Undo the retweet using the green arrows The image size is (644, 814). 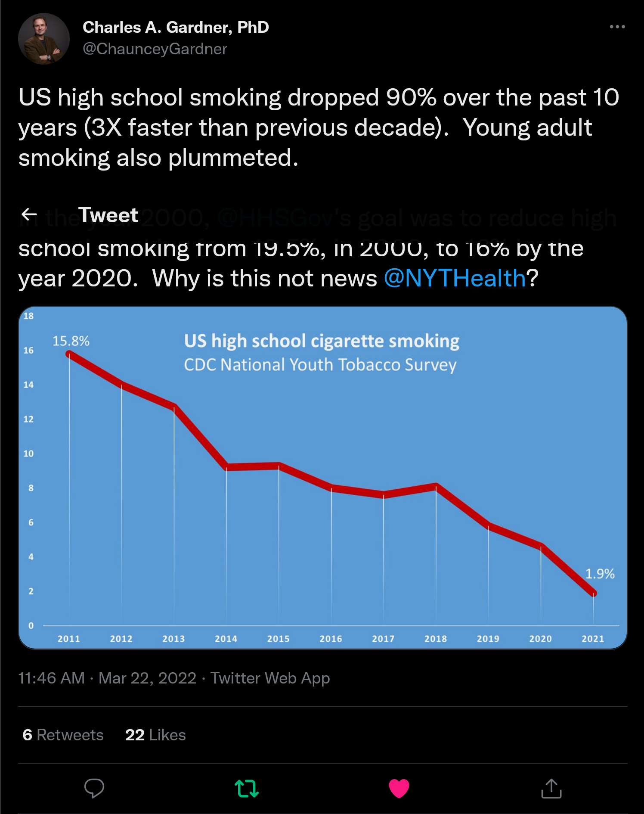pyautogui.click(x=247, y=788)
